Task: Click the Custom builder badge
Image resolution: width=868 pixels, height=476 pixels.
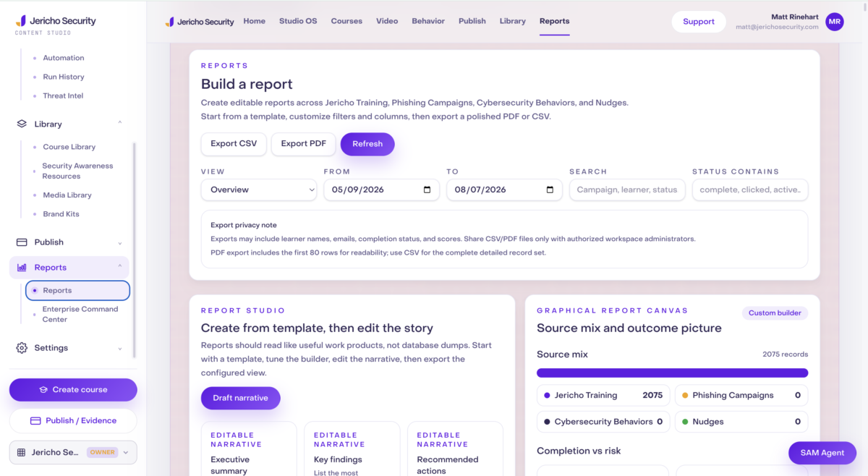Action: [775, 313]
